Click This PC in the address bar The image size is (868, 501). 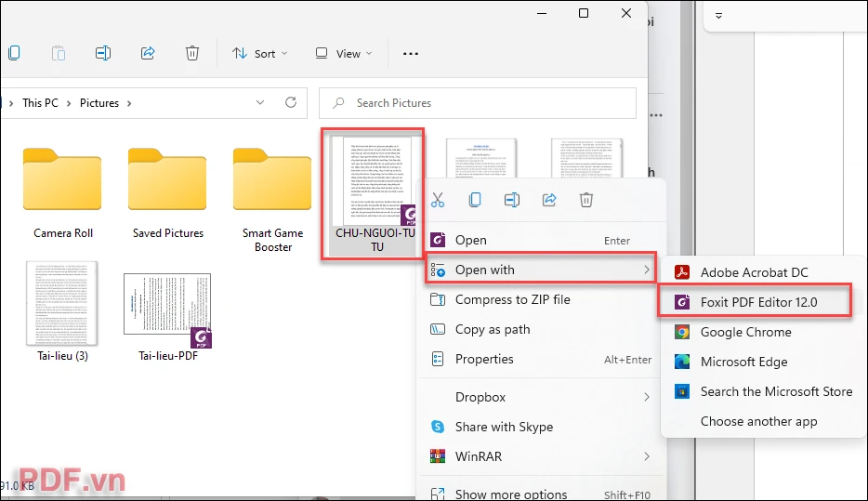tap(40, 103)
